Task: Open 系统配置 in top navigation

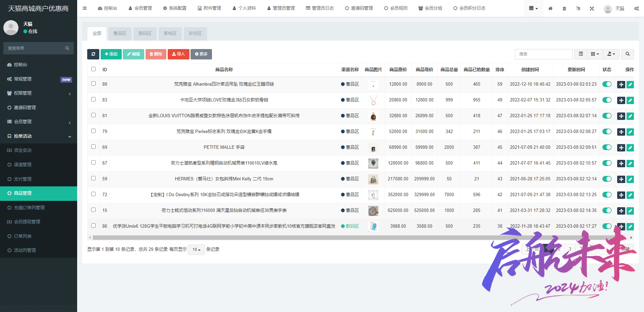Action: pos(175,8)
